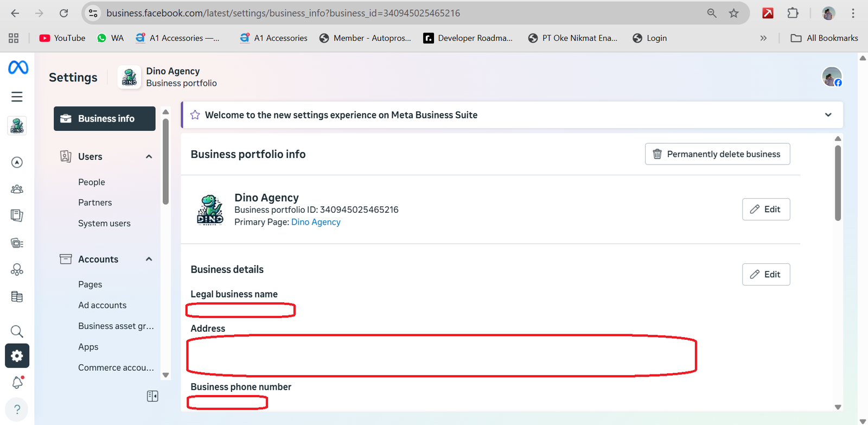This screenshot has height=425, width=868.
Task: Click the star icon in welcome banner
Action: click(195, 115)
